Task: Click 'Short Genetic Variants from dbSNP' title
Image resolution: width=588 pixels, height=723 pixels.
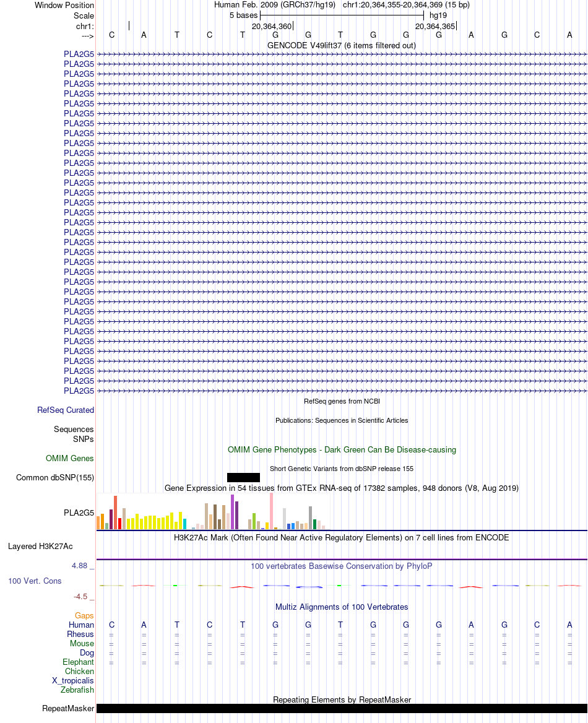Action: (342, 469)
